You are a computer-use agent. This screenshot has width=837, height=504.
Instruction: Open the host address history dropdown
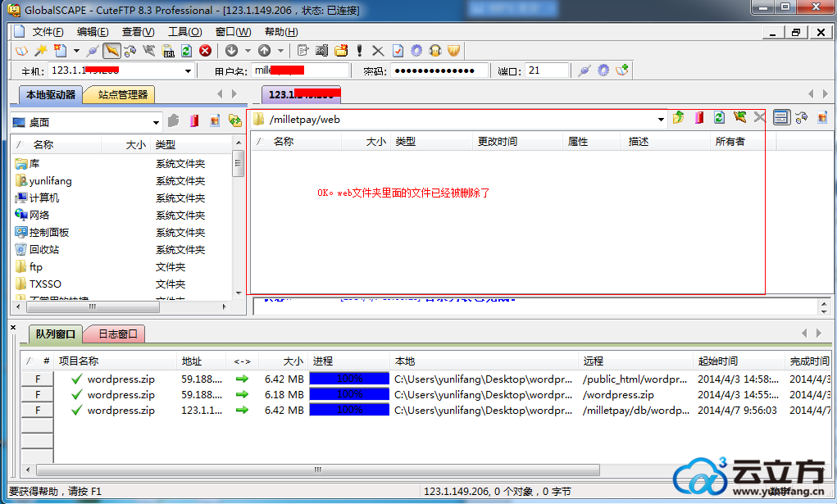click(x=188, y=70)
